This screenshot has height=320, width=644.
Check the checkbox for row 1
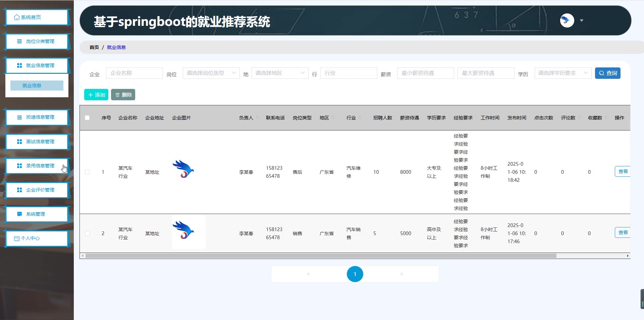[87, 172]
